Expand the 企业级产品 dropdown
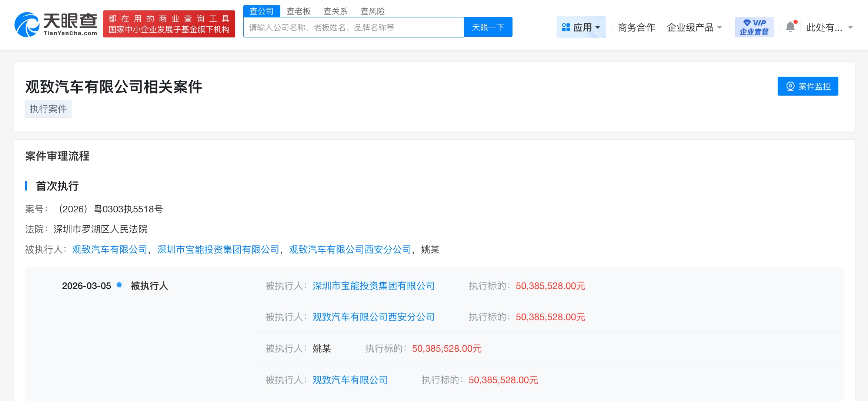 tap(694, 27)
